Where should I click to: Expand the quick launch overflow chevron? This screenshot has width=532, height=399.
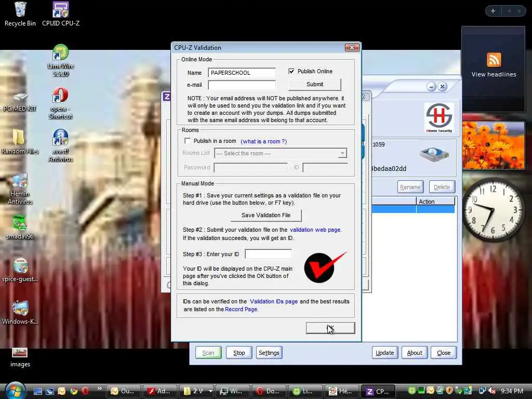coord(99,389)
